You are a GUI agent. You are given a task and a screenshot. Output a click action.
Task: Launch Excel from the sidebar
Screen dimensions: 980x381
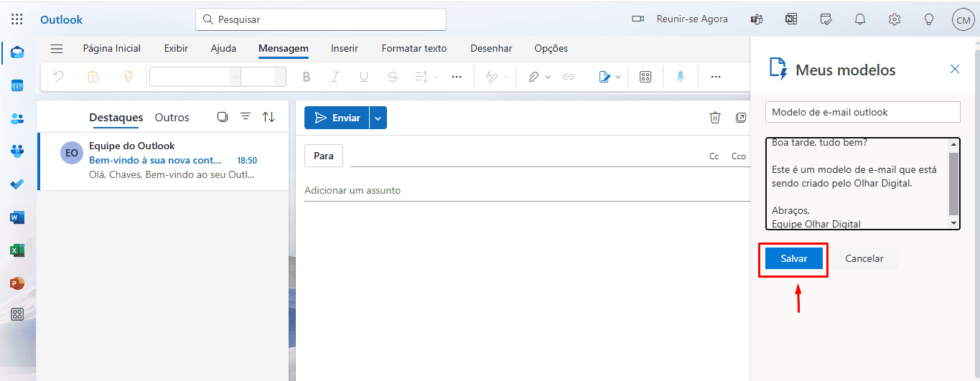tap(17, 250)
